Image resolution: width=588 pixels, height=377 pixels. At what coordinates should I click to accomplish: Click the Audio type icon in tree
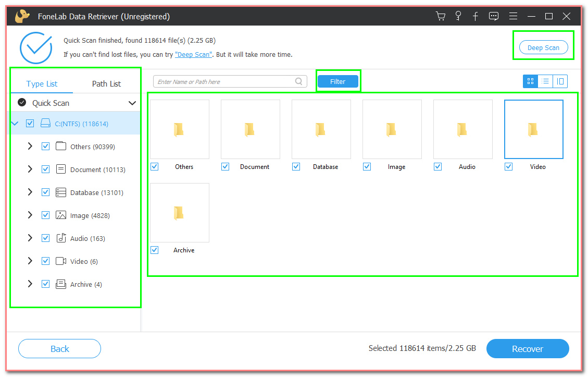[x=61, y=238]
